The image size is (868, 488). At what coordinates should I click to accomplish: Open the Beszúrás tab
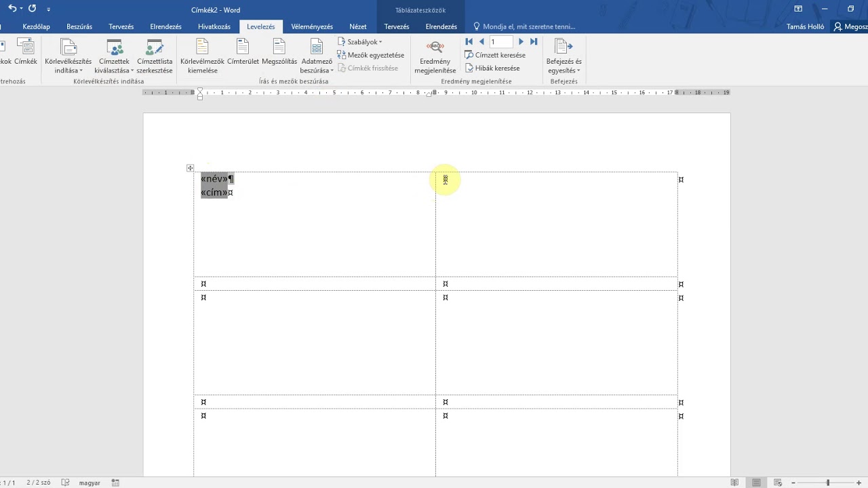coord(79,26)
